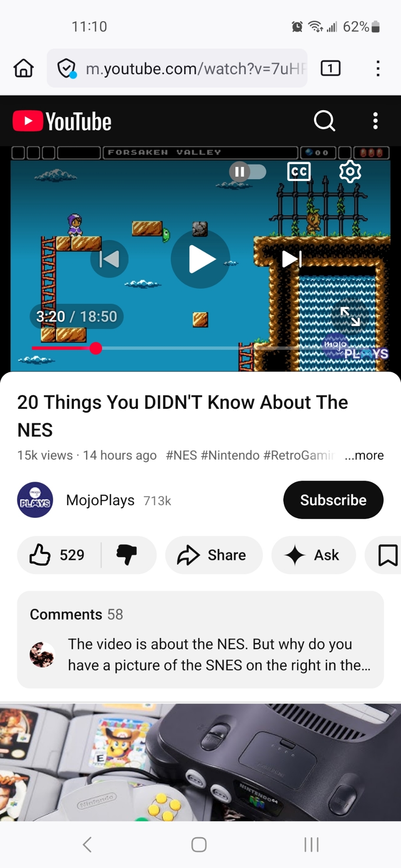Toggle the autoplay switch in player

click(248, 171)
